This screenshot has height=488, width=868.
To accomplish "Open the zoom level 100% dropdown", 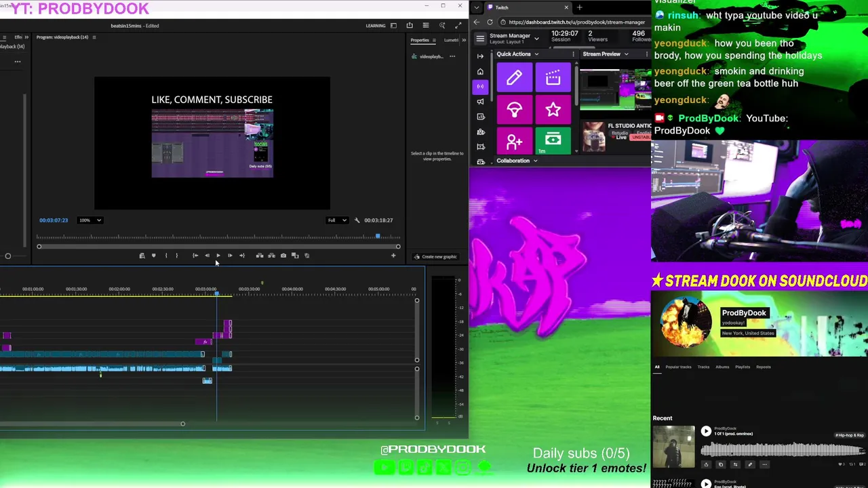I will (x=90, y=220).
